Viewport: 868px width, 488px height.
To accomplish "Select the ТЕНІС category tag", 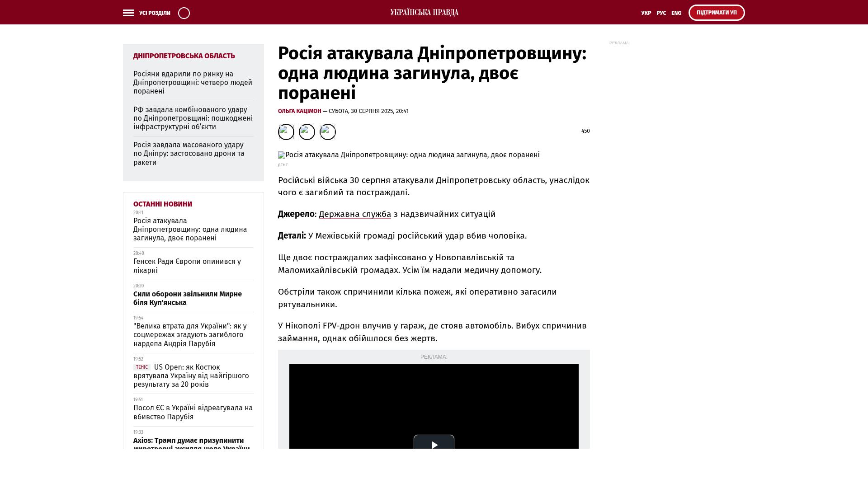I will pos(142,367).
